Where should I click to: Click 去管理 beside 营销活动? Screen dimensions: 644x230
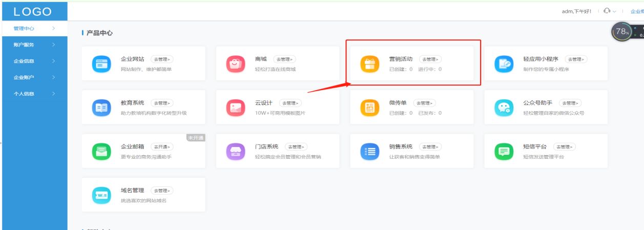(431, 59)
